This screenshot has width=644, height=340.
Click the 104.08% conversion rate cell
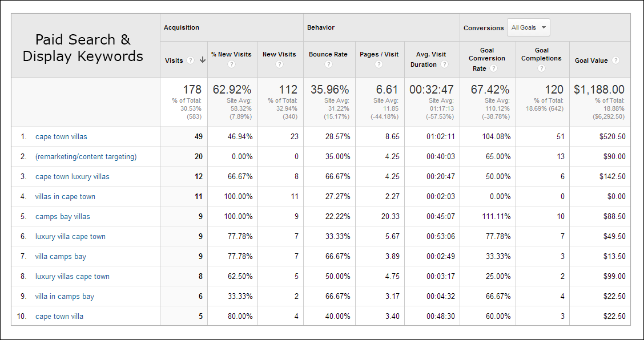pyautogui.click(x=496, y=137)
